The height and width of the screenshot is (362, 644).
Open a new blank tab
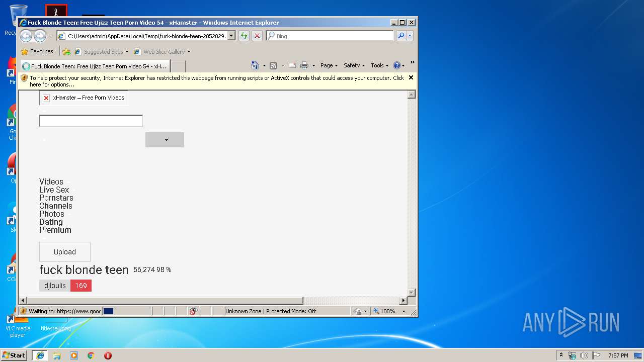point(179,66)
